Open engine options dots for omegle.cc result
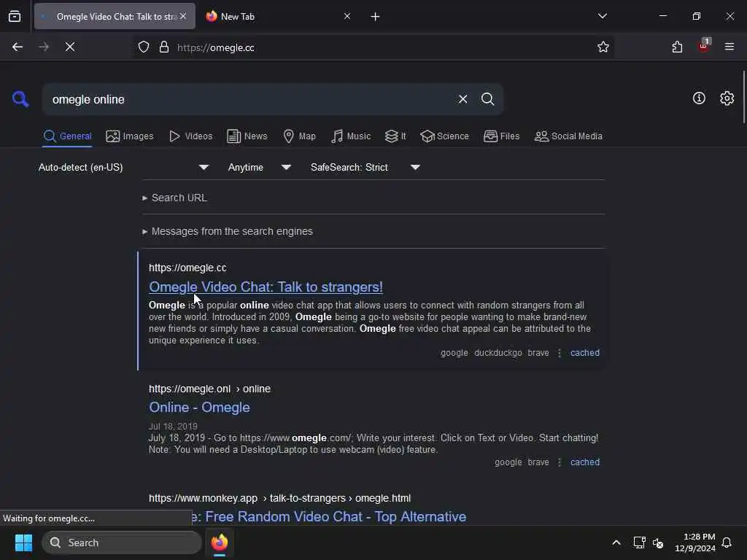 (560, 353)
